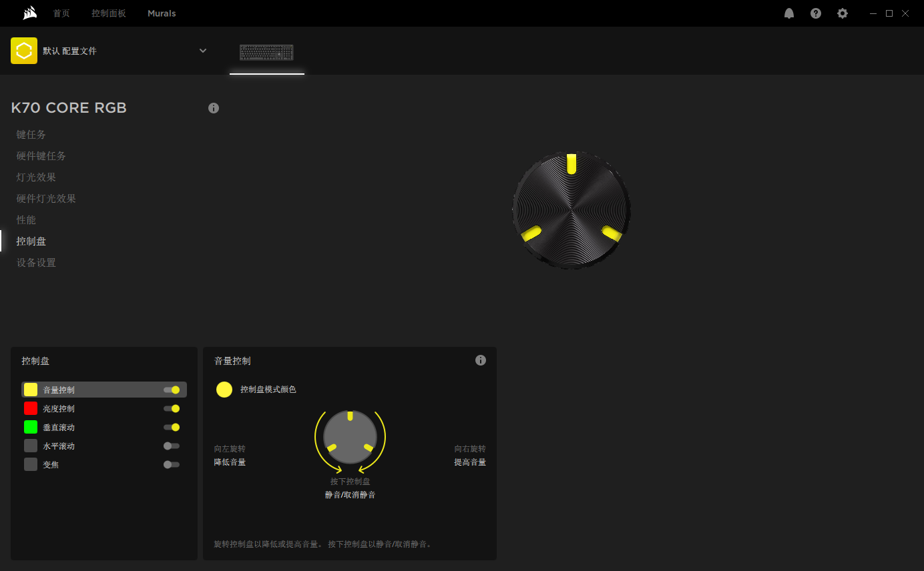Open the help question mark icon

coord(816,13)
